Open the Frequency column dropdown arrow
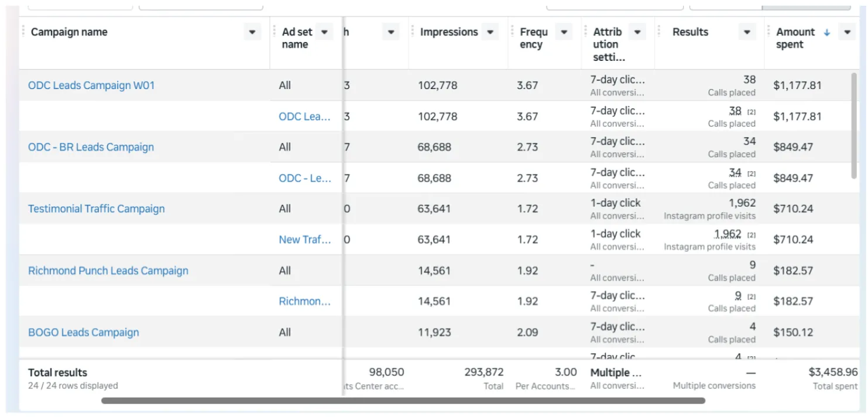 (564, 32)
